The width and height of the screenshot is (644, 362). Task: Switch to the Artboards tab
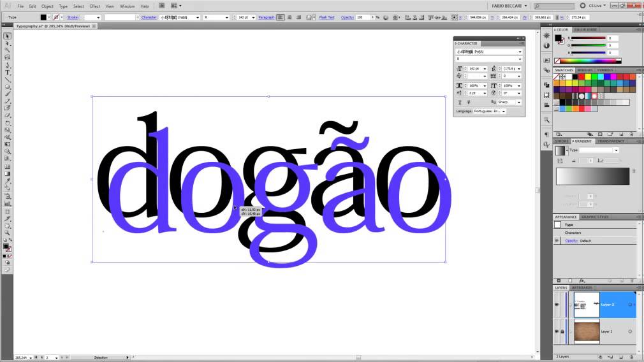click(x=582, y=287)
